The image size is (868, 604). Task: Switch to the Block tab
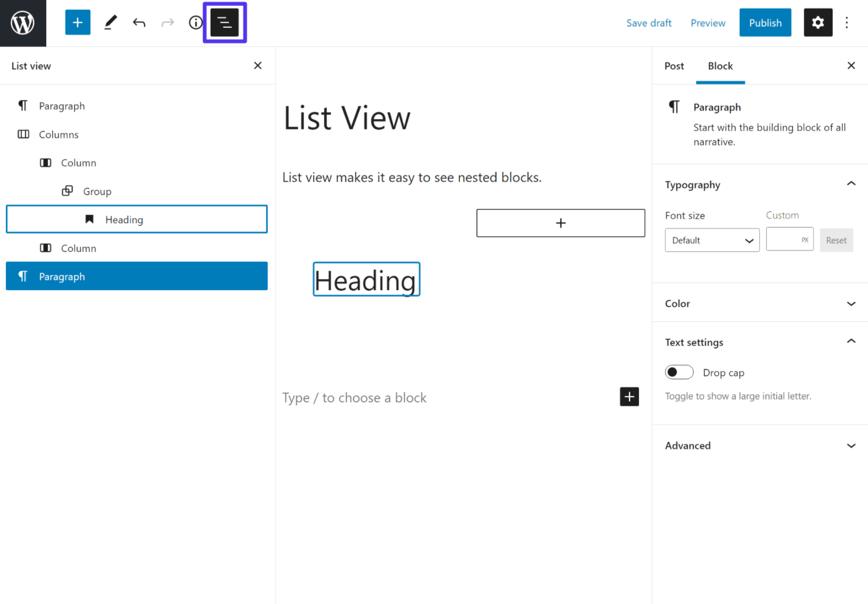(x=720, y=65)
